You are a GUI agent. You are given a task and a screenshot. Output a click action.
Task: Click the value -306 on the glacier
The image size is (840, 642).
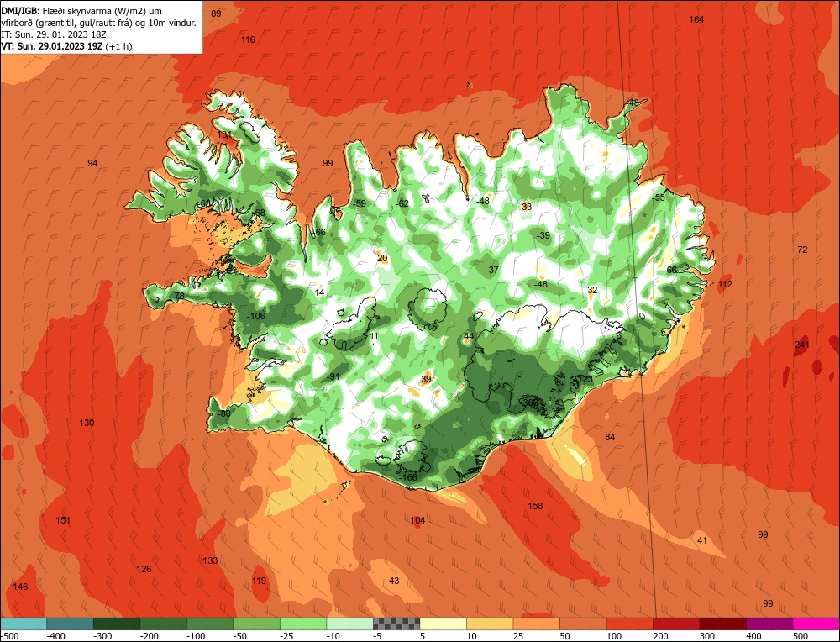coord(528,403)
